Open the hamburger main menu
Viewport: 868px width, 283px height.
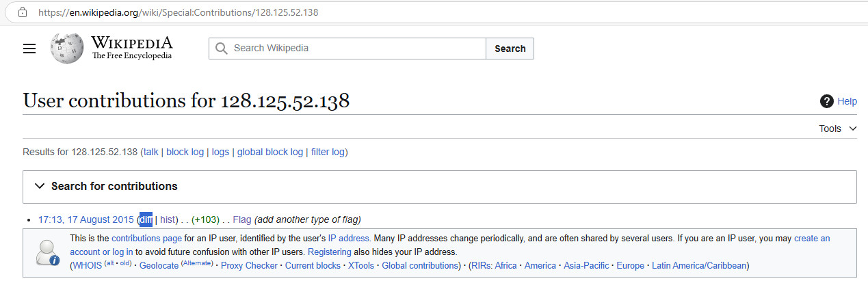(x=29, y=49)
